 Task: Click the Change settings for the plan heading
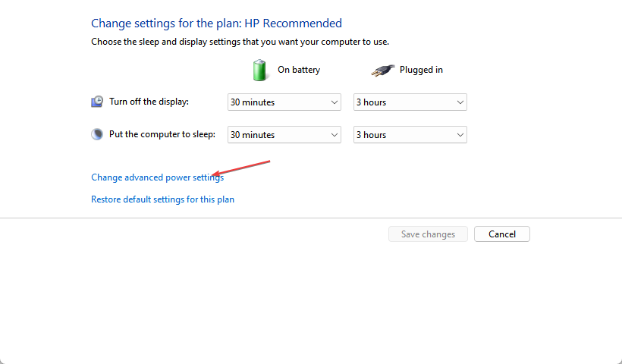pos(216,23)
